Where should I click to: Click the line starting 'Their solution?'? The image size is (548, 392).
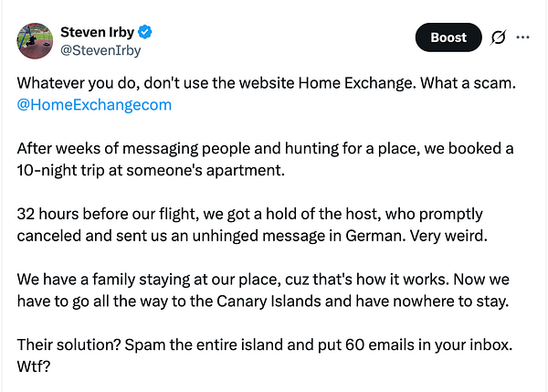point(265,344)
